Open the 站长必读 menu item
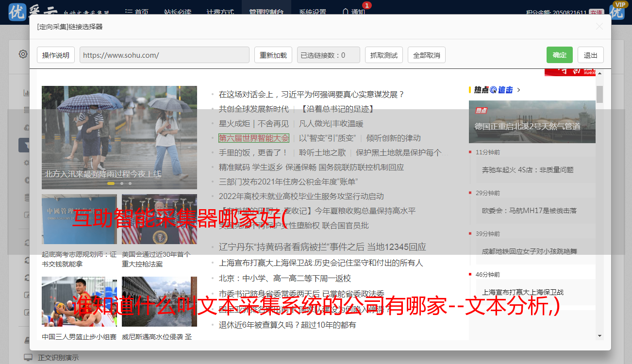 tap(177, 12)
